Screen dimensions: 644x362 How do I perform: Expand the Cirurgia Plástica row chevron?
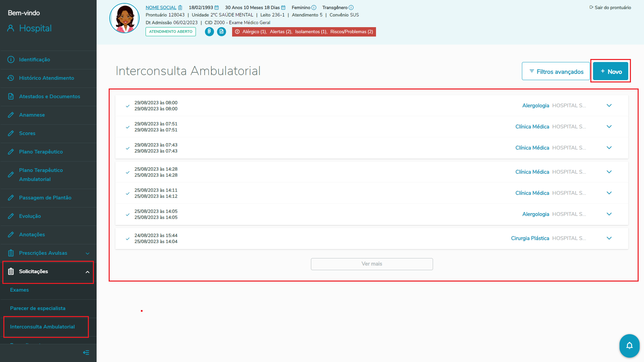pos(609,238)
